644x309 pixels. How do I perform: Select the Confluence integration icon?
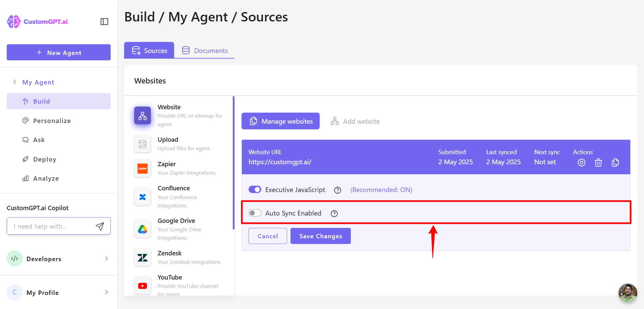[143, 197]
